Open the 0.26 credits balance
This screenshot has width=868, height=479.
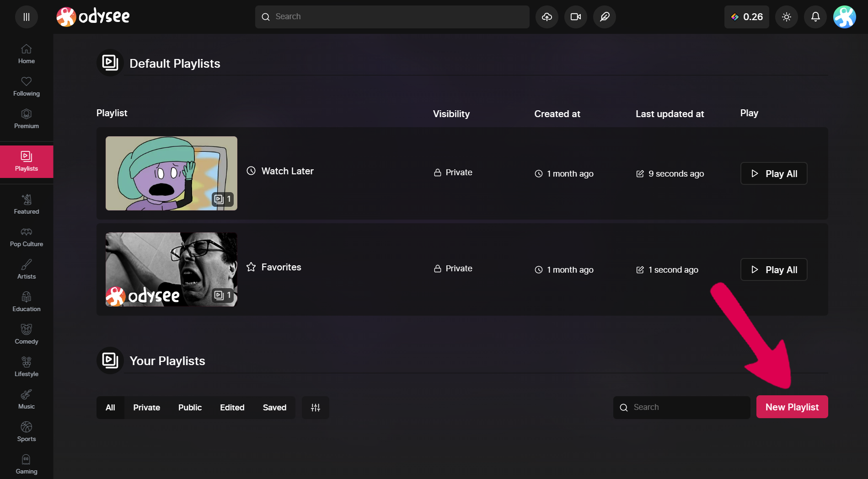[x=746, y=17]
